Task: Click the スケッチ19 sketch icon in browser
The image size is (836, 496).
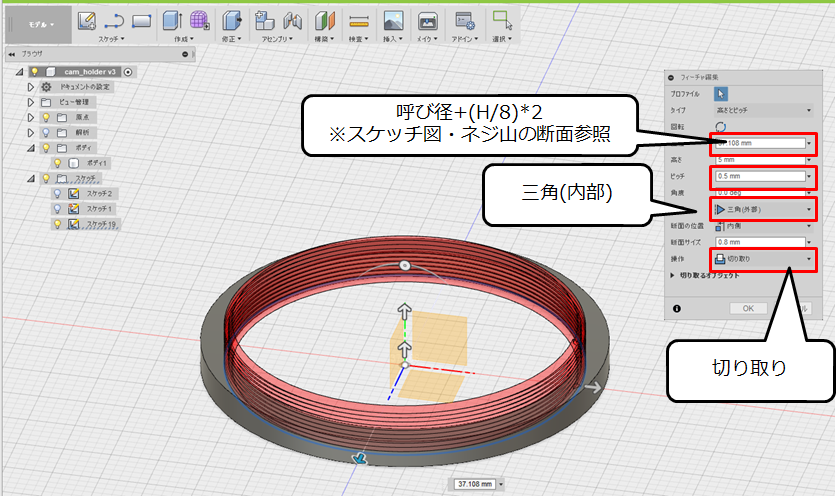Action: pyautogui.click(x=74, y=225)
